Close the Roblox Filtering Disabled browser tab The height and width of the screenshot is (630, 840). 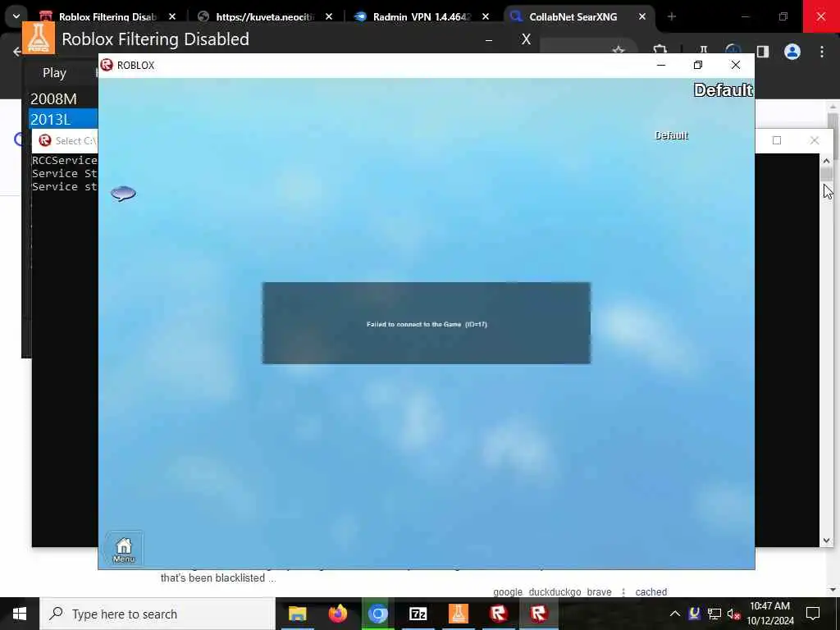tap(172, 16)
